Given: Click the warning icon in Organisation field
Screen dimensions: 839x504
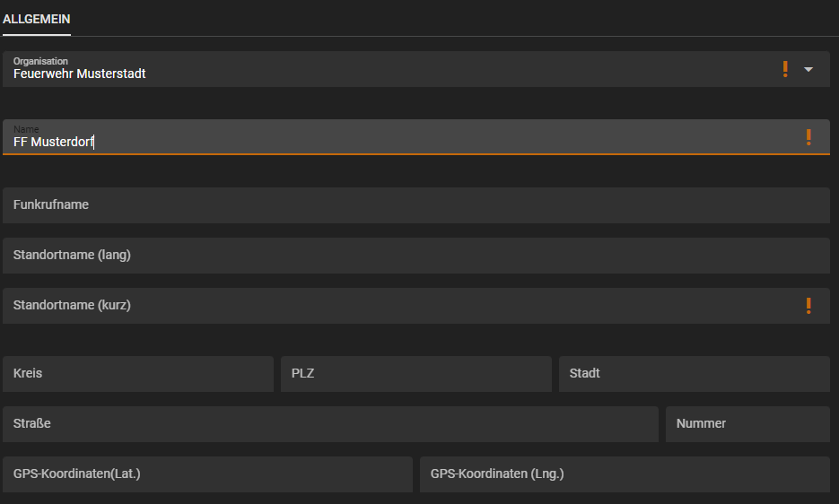Looking at the screenshot, I should (x=785, y=69).
